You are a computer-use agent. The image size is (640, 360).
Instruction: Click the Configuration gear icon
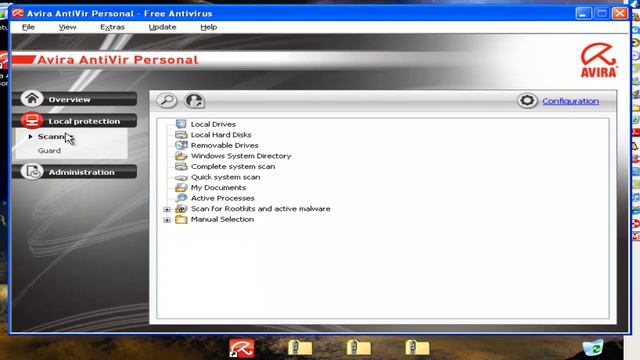527,100
